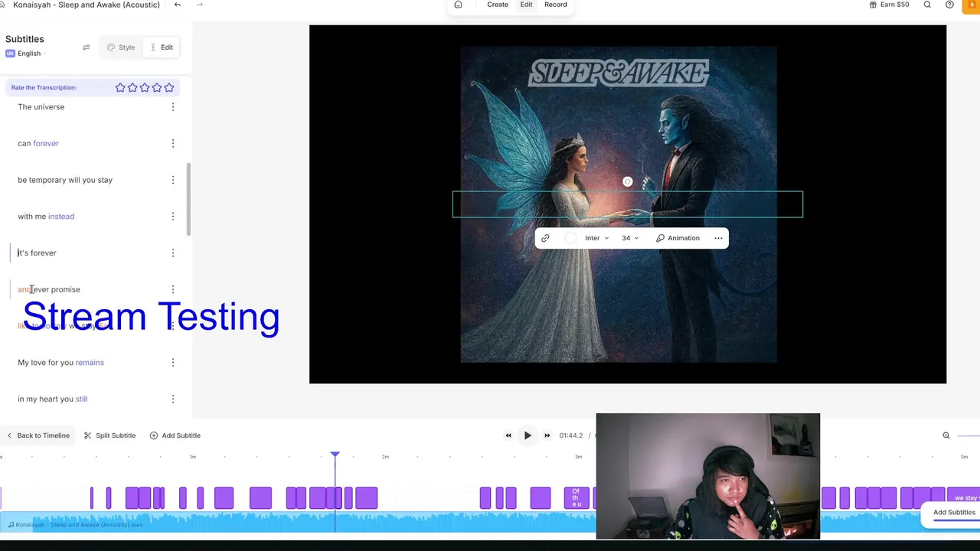Screen dimensions: 980x551
Task: Click the timeline zoom slider
Action: click(x=969, y=435)
